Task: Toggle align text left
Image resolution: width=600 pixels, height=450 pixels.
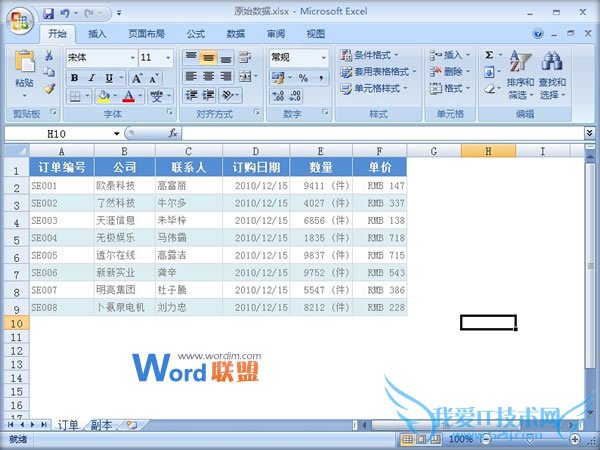Action: (x=191, y=77)
